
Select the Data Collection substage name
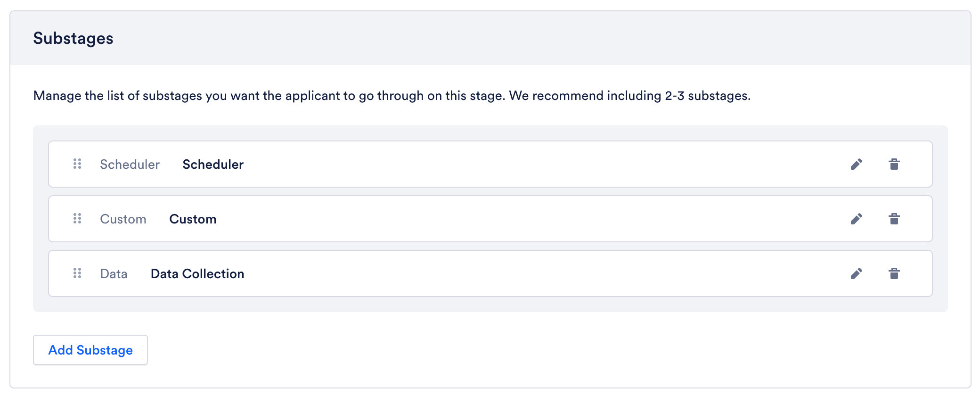197,274
